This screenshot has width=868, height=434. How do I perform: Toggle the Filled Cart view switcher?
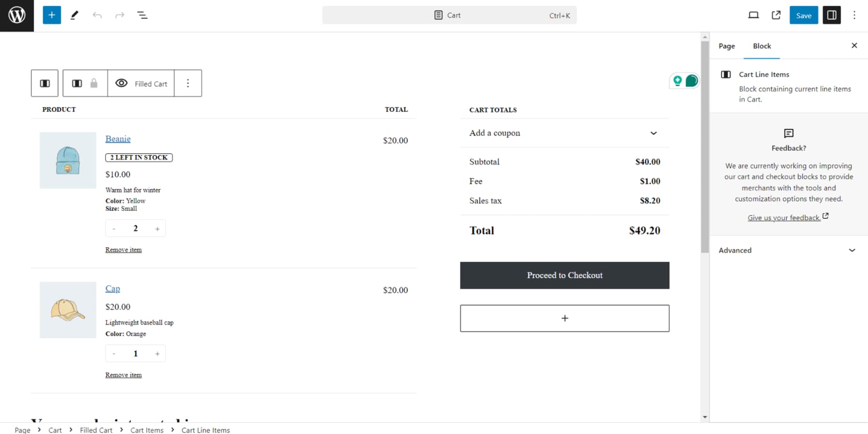[141, 83]
